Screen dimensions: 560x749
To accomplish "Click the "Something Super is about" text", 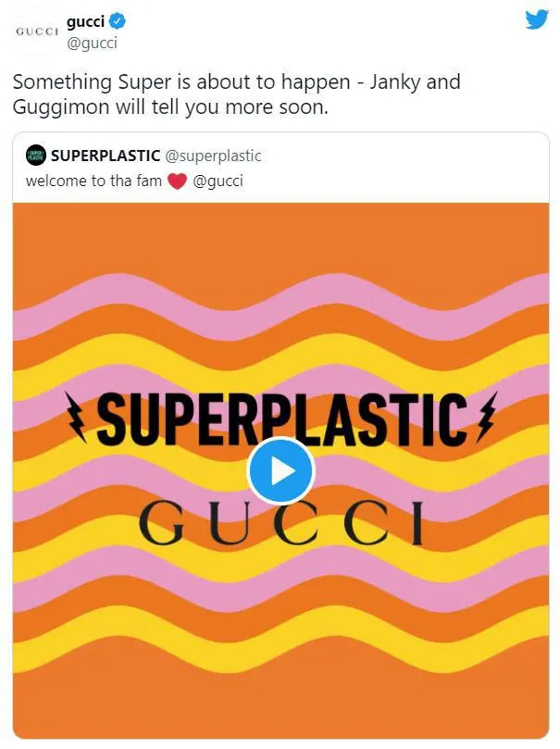I will click(118, 81).
